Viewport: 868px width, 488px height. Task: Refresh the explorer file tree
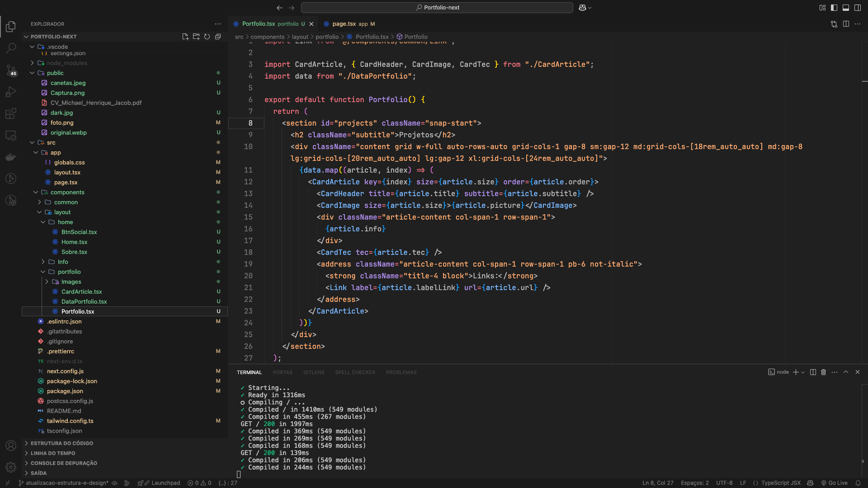pyautogui.click(x=207, y=37)
